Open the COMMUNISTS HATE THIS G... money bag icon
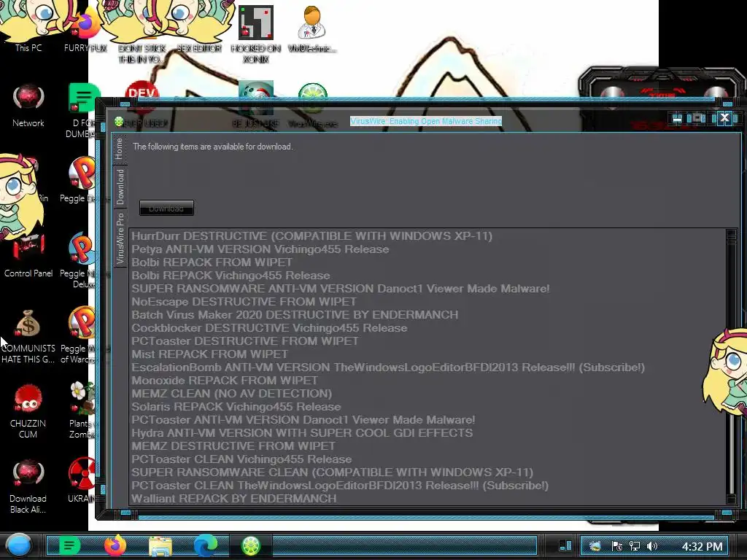747x560 pixels. coord(28,336)
